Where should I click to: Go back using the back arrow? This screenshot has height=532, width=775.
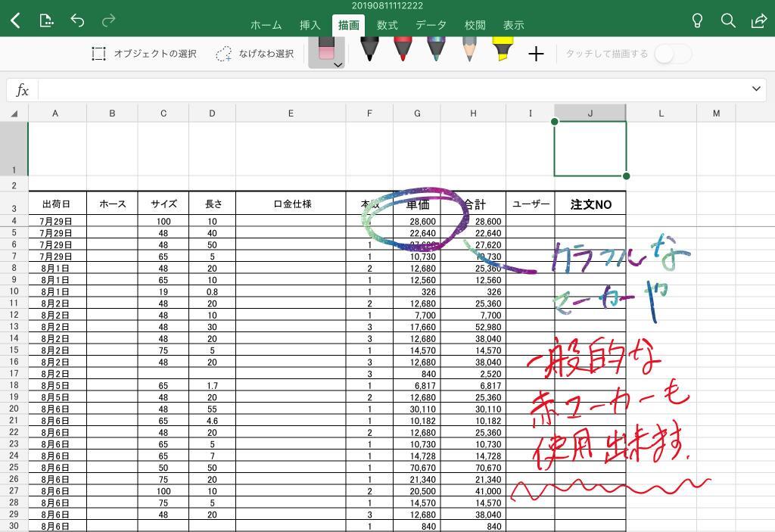click(x=15, y=21)
